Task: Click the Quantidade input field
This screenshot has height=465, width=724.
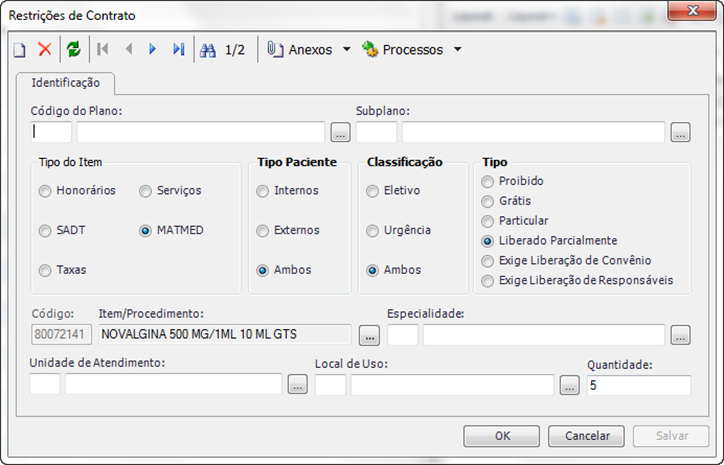Action: pyautogui.click(x=638, y=385)
